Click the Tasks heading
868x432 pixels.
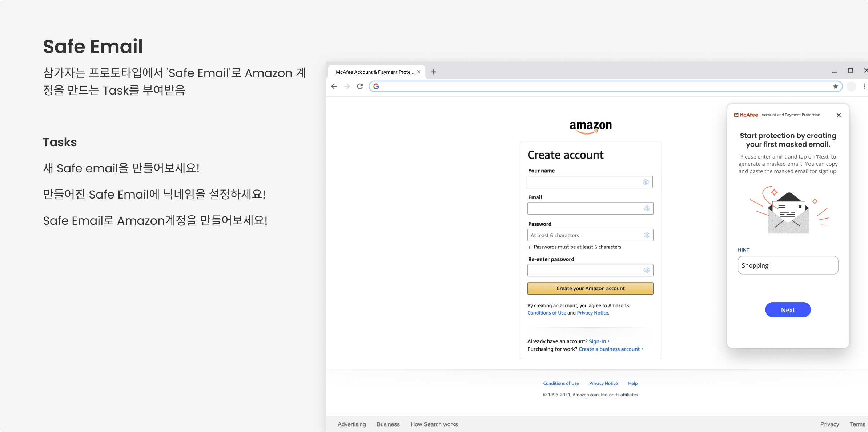[x=60, y=142]
